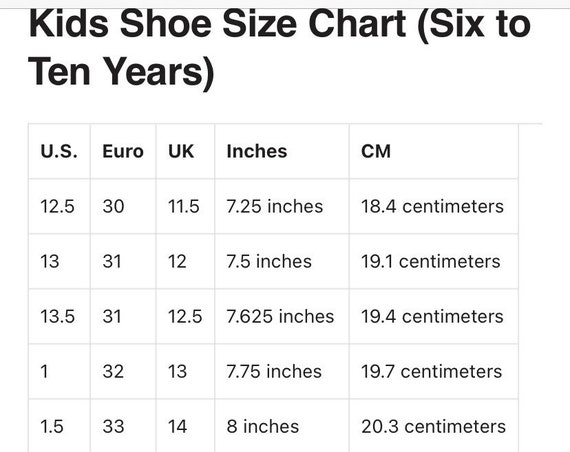The image size is (570, 452).
Task: Click the U.S. size 13 cell
Action: pos(59,261)
